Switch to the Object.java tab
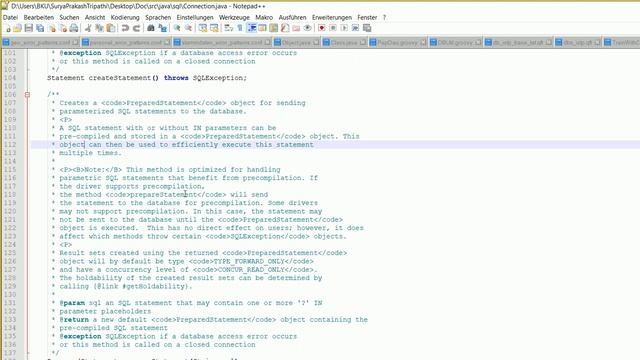The width and height of the screenshot is (640, 360). [296, 42]
